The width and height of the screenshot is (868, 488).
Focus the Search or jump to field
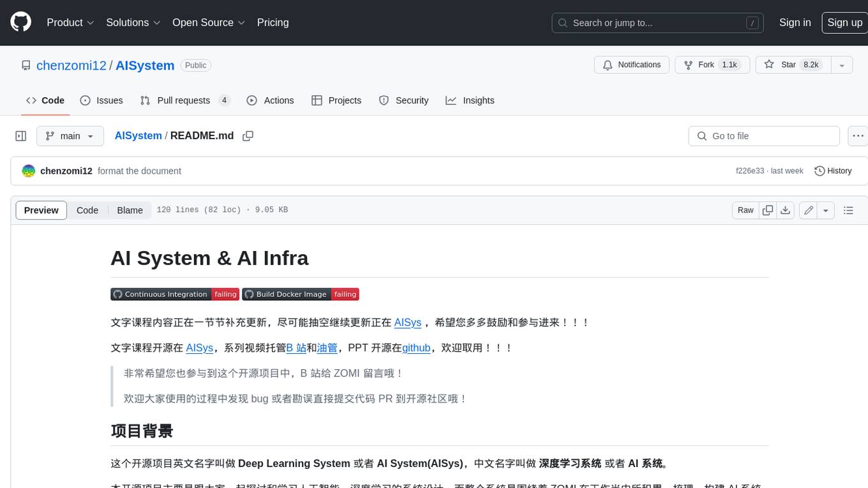[659, 23]
